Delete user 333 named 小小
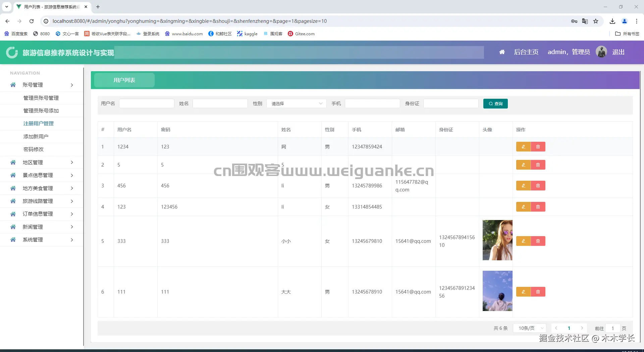644x352 pixels. pos(538,241)
